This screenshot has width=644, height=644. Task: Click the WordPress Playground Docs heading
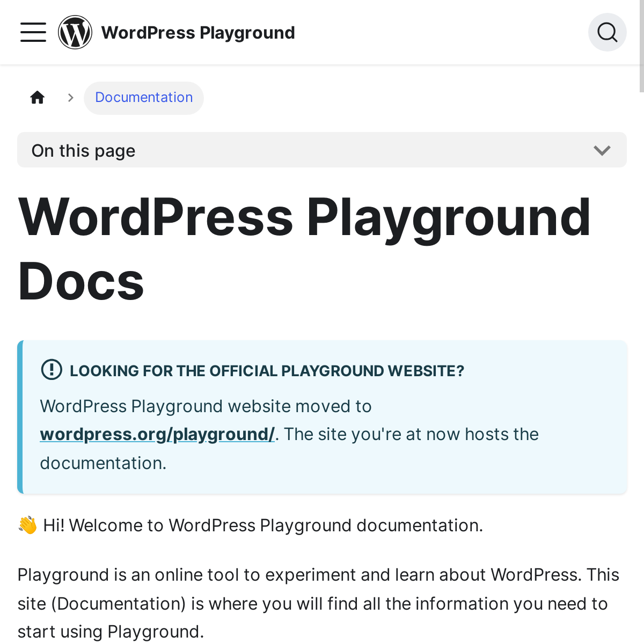pos(304,247)
